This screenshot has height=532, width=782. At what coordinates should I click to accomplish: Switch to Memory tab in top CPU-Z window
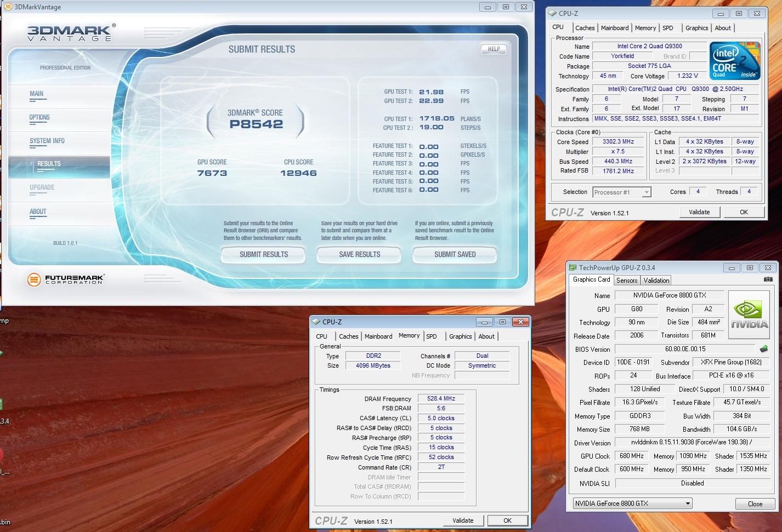(645, 28)
